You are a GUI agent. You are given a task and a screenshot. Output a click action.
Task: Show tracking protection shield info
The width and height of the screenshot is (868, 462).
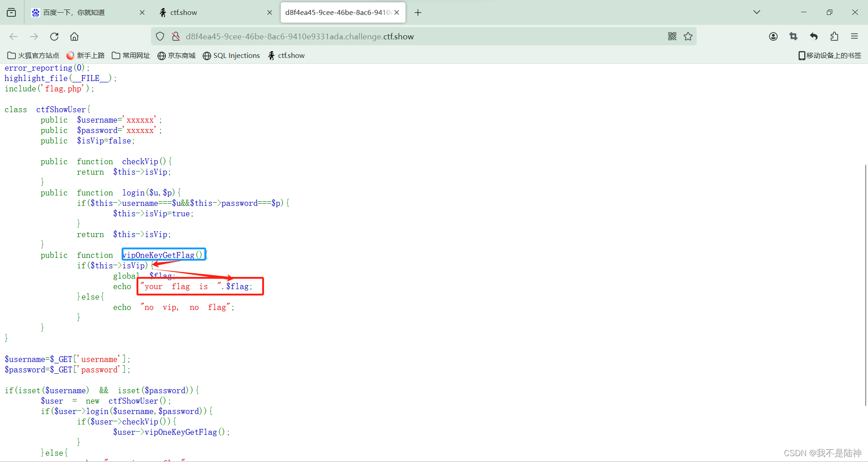[x=160, y=36]
